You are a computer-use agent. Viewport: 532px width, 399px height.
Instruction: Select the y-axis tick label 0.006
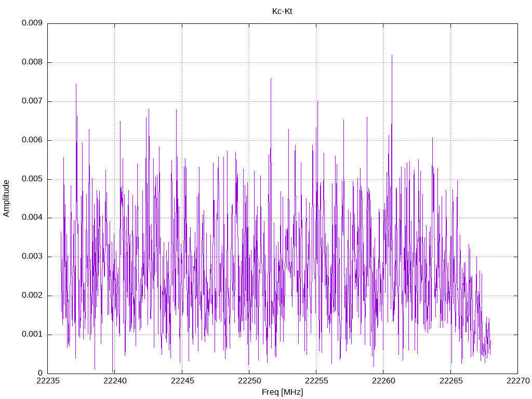pyautogui.click(x=32, y=140)
